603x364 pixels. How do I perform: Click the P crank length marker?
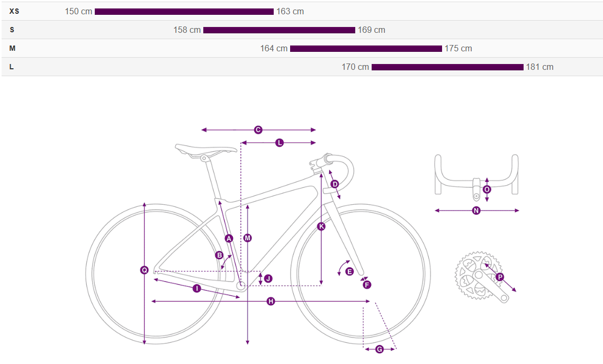coord(500,277)
